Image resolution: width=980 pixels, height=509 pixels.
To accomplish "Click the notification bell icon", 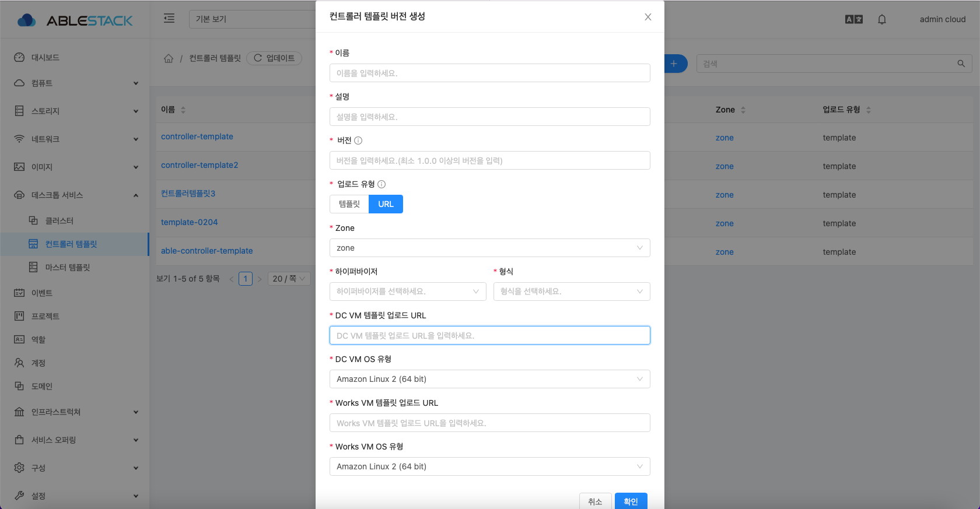I will point(881,19).
